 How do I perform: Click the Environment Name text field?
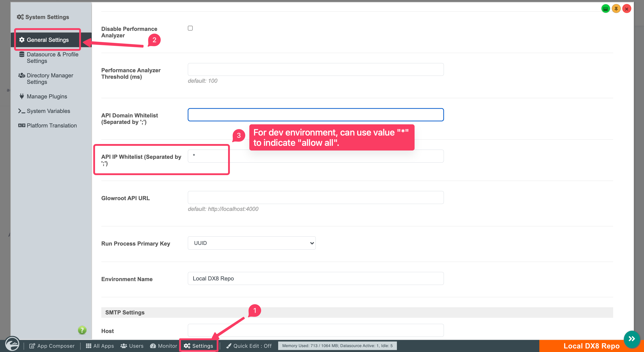[316, 278]
